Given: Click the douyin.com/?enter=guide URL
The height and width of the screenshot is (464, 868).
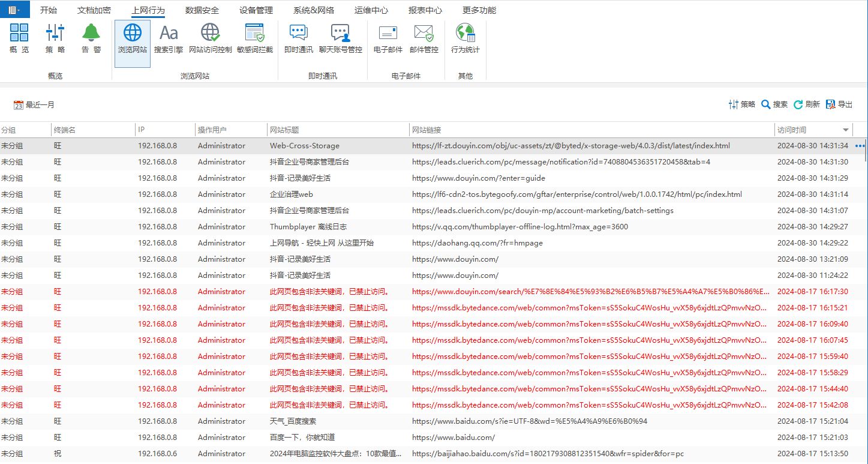Looking at the screenshot, I should pyautogui.click(x=479, y=178).
